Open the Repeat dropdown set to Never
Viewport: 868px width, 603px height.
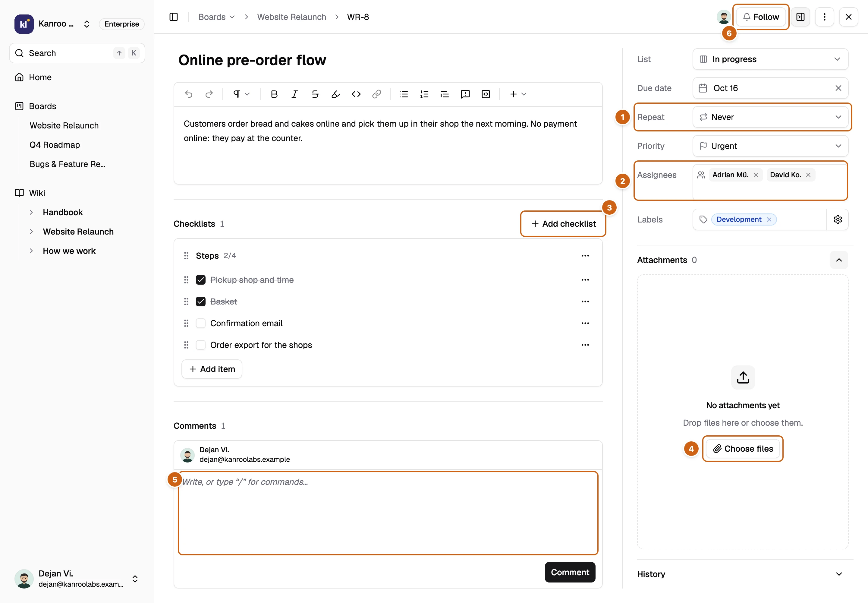(x=770, y=117)
